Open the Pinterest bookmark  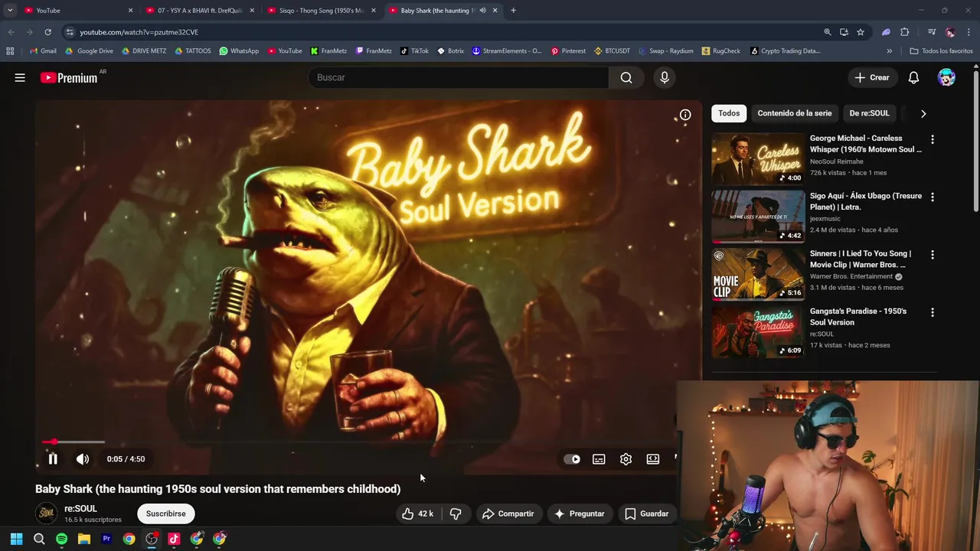[x=568, y=51]
